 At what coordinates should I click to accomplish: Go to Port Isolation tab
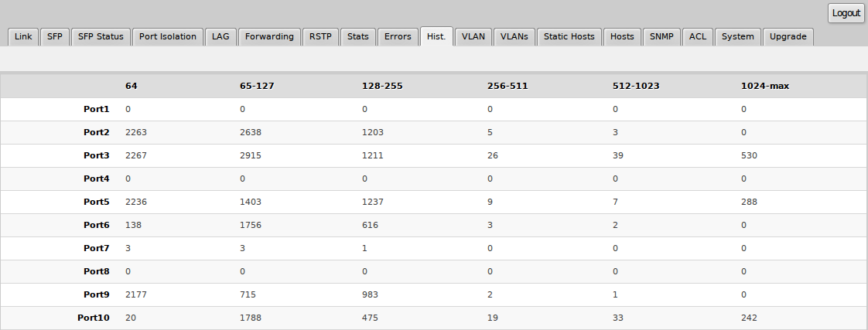pyautogui.click(x=168, y=37)
